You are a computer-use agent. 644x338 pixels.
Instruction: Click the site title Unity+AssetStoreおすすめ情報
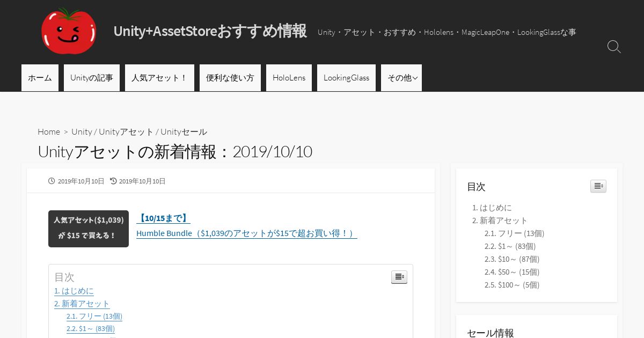coord(210,31)
